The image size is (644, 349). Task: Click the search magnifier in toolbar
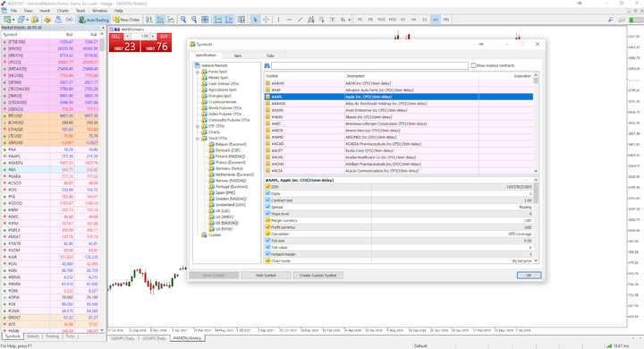(610, 20)
